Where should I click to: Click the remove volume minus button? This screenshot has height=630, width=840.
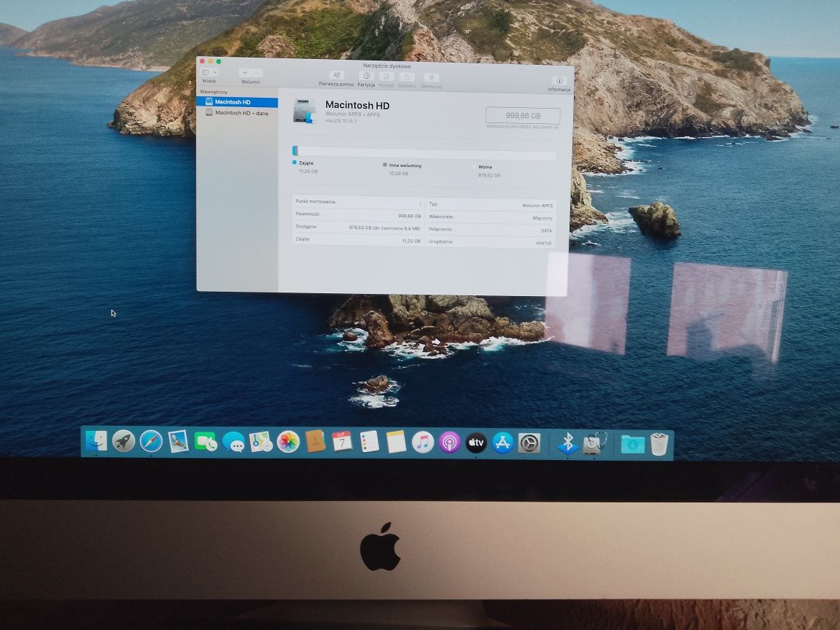[x=257, y=73]
